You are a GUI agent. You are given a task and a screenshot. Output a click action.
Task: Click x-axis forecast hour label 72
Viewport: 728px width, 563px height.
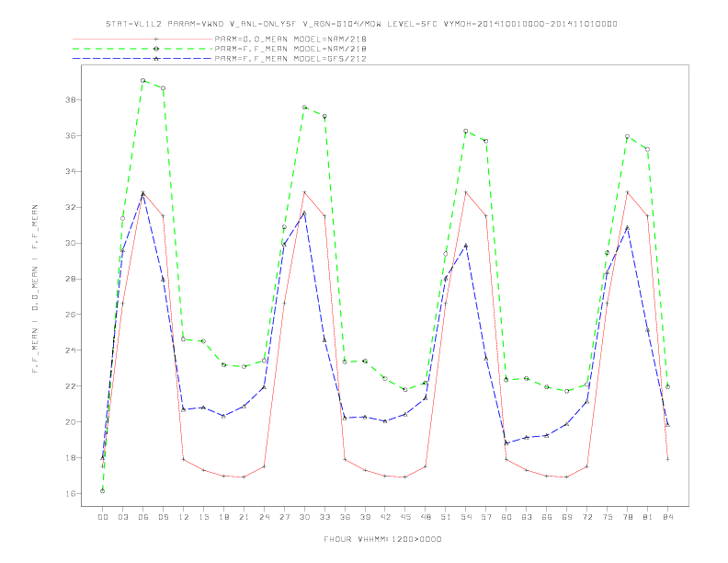pyautogui.click(x=587, y=517)
